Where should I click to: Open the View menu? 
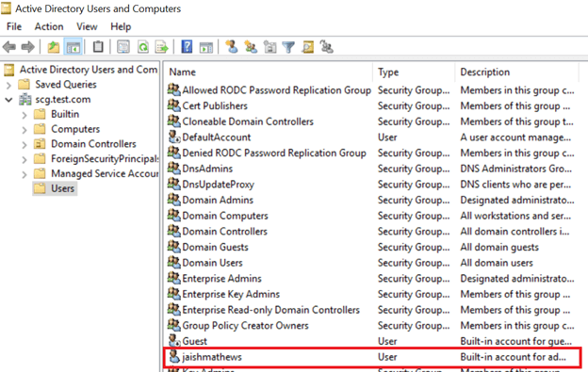[x=87, y=26]
